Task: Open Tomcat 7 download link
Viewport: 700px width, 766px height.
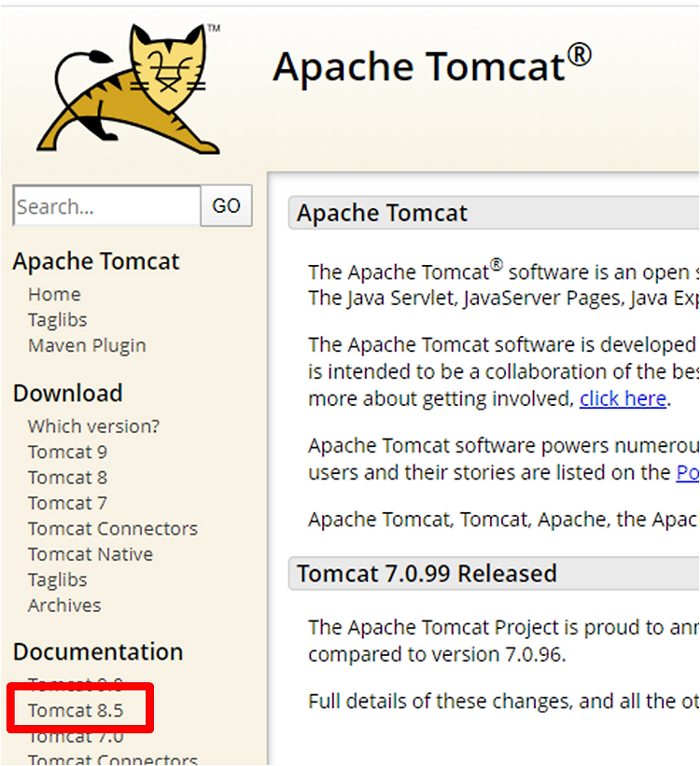Action: 67,503
